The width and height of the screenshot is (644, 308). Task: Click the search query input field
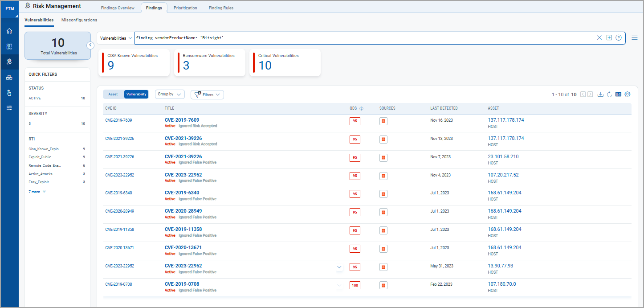pyautogui.click(x=356, y=38)
